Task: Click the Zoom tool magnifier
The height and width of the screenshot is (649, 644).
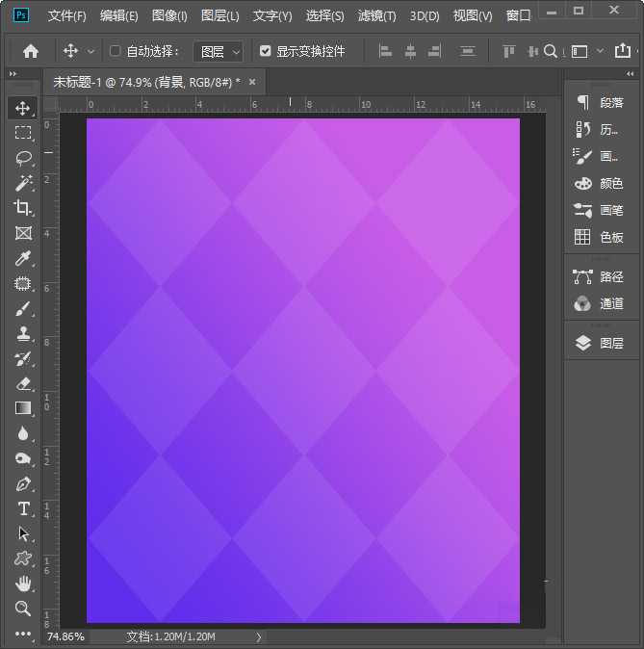Action: tap(23, 609)
